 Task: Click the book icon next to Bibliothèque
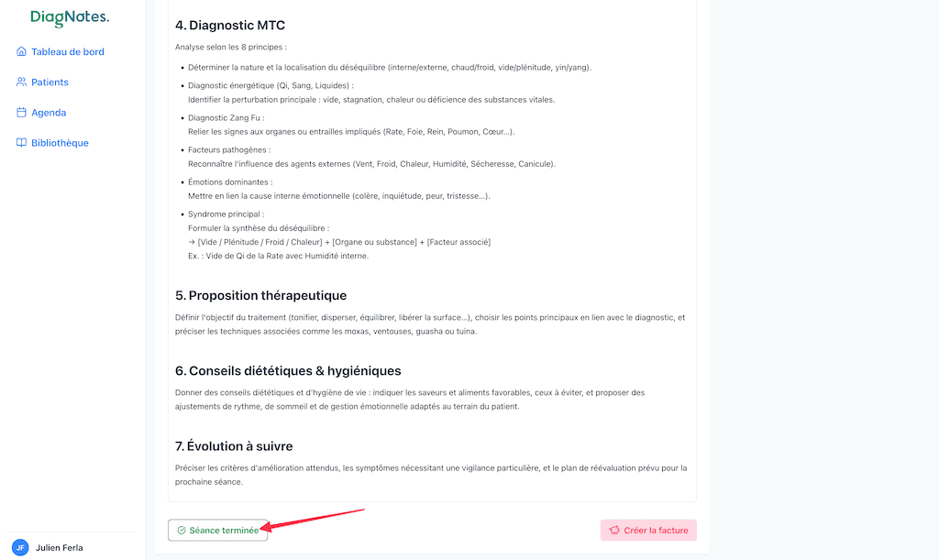click(x=20, y=142)
